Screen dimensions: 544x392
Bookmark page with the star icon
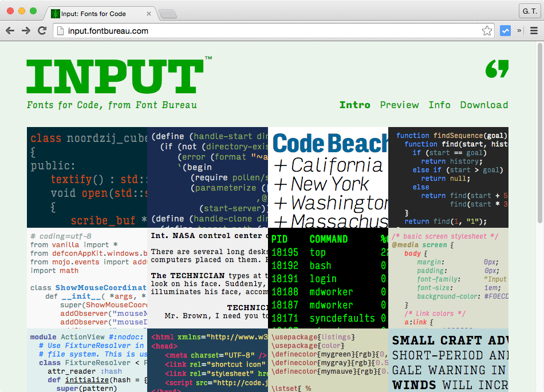tap(487, 31)
